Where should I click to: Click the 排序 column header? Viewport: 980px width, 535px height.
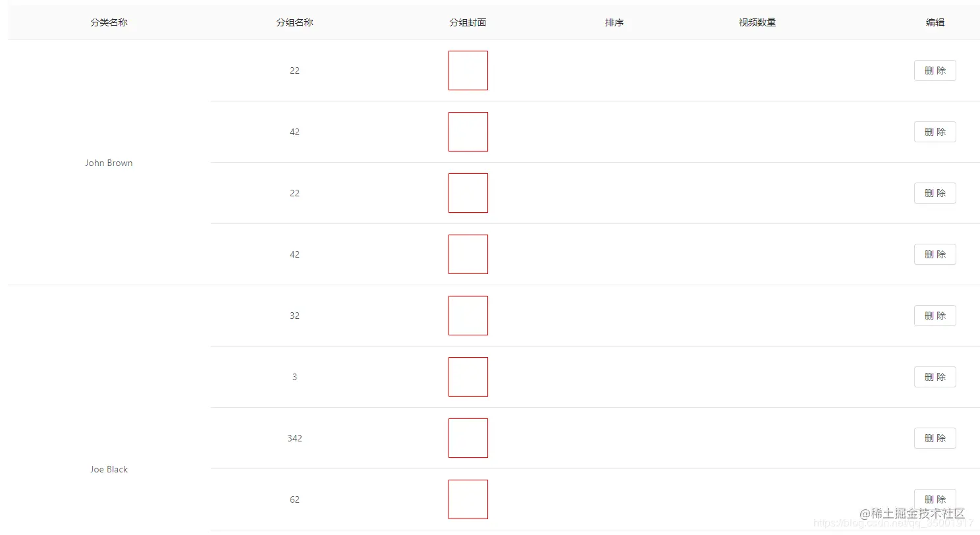click(614, 22)
